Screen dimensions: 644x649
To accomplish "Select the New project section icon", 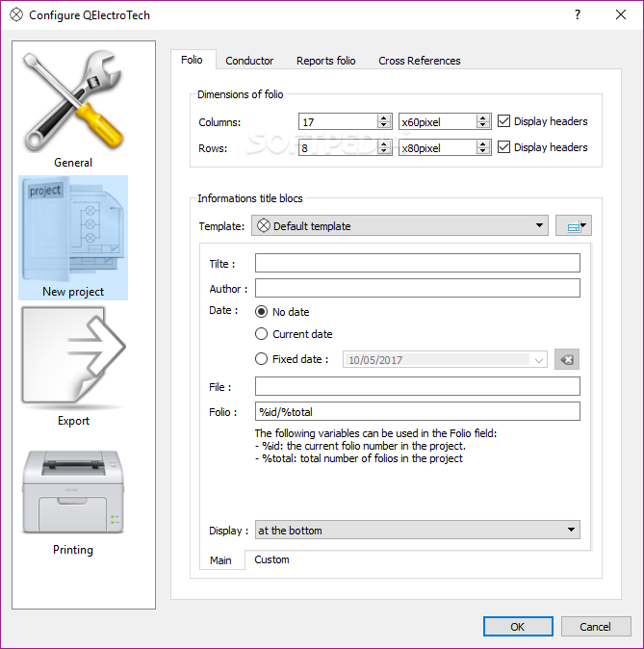I will pyautogui.click(x=73, y=238).
